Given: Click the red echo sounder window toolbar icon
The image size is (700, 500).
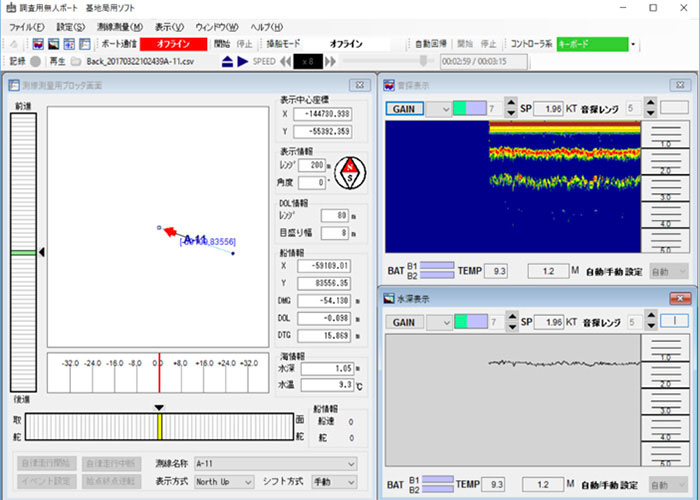Looking at the screenshot, I should point(38,44).
